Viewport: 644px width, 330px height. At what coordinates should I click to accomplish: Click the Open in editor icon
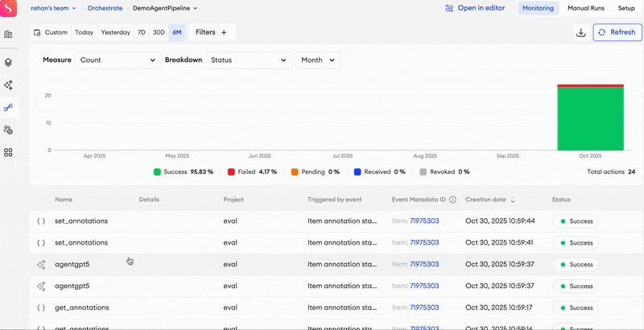[449, 8]
